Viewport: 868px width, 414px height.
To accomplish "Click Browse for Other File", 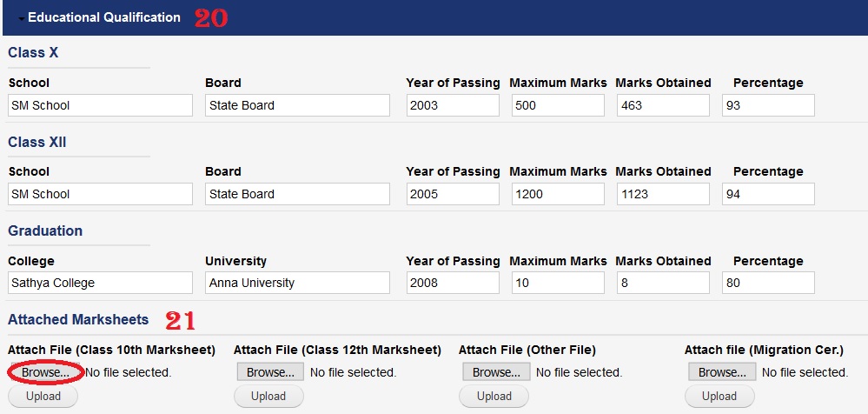I will (496, 372).
